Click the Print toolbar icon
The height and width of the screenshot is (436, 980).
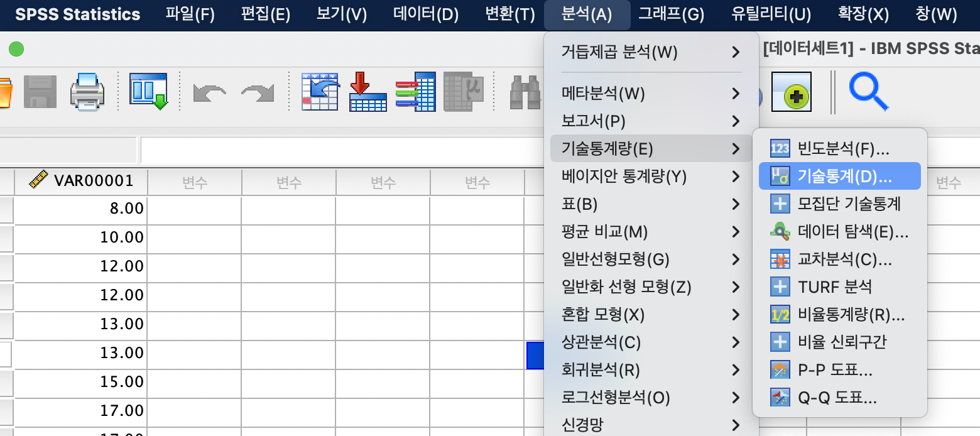(87, 92)
